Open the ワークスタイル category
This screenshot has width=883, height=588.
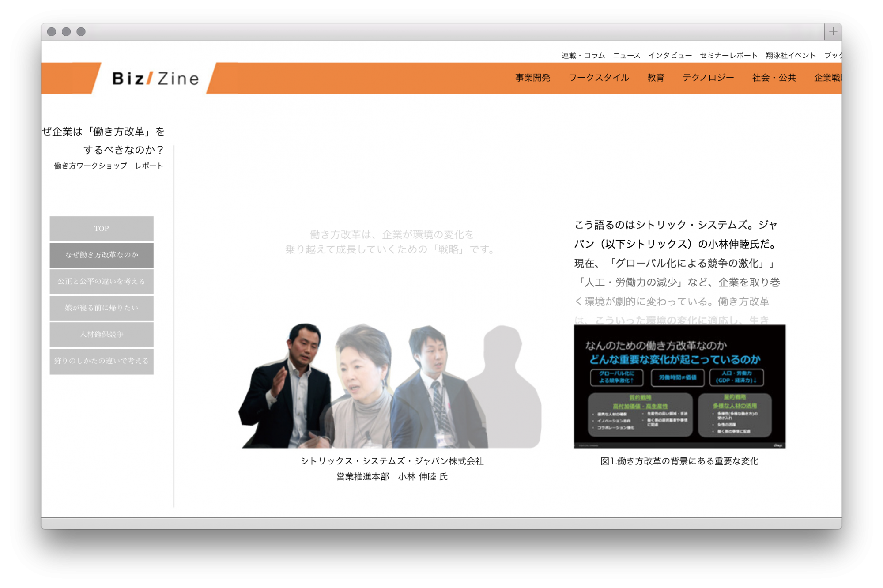point(599,78)
